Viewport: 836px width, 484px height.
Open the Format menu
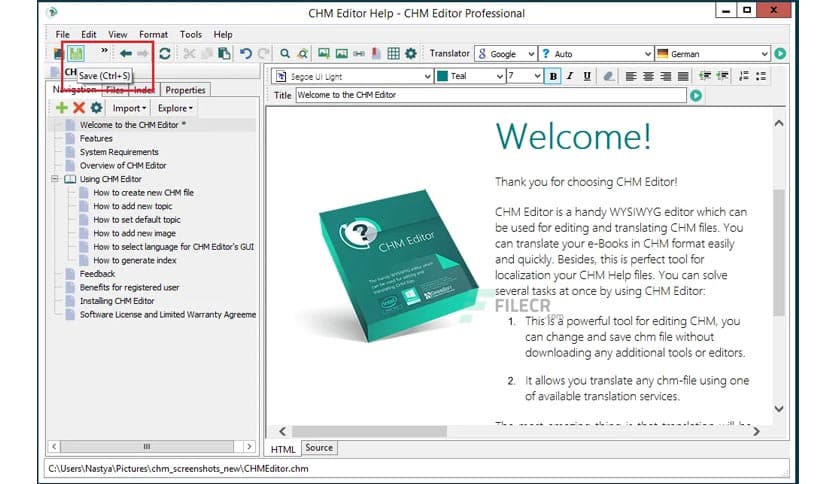point(154,35)
